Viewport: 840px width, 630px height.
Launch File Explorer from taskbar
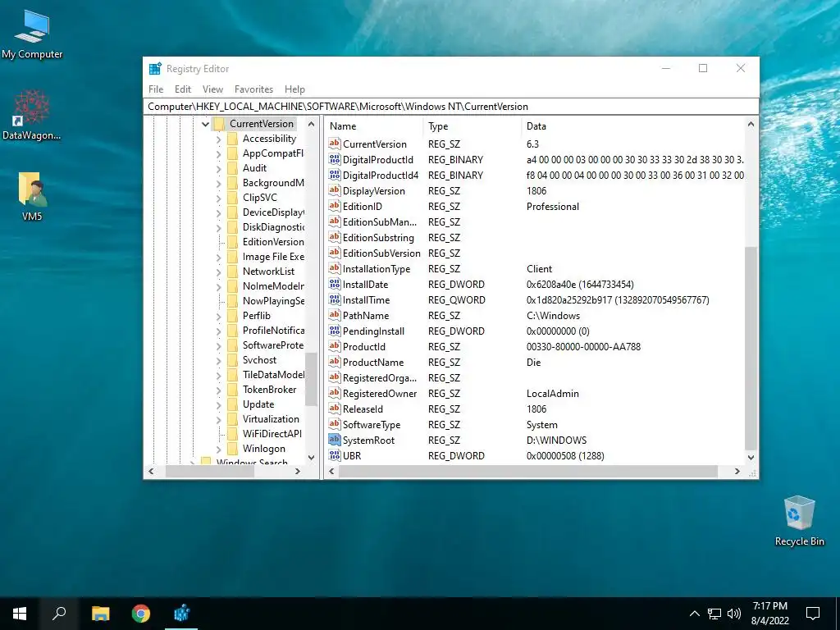pyautogui.click(x=100, y=614)
